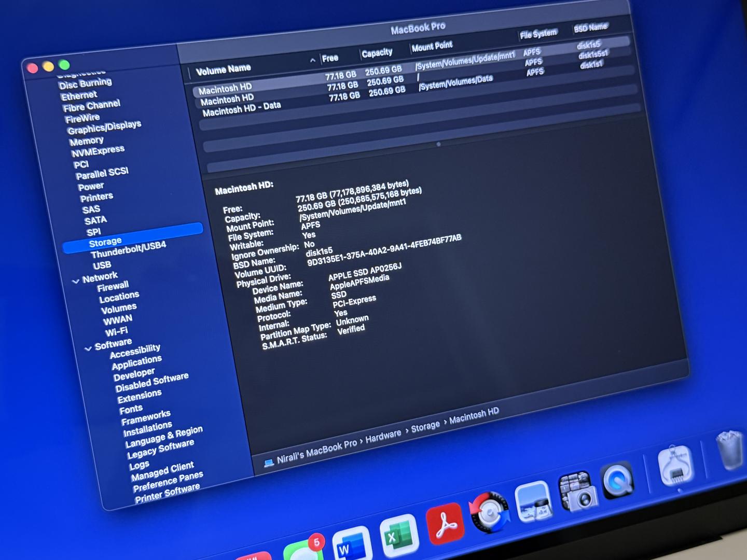Open Microsoft Excel from the Dock
The width and height of the screenshot is (747, 560).
[x=399, y=536]
